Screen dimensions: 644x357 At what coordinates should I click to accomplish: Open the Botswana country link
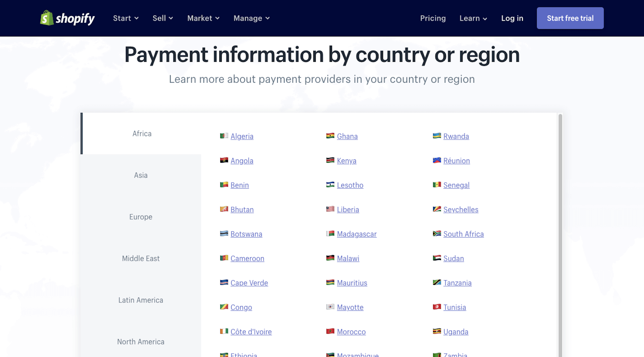pyautogui.click(x=246, y=234)
